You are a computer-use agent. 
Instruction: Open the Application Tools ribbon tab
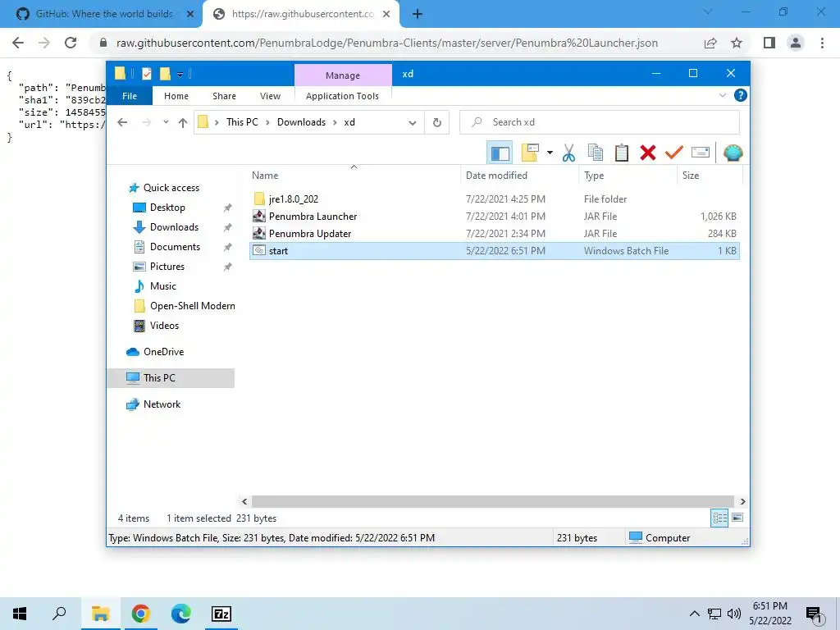pos(342,96)
